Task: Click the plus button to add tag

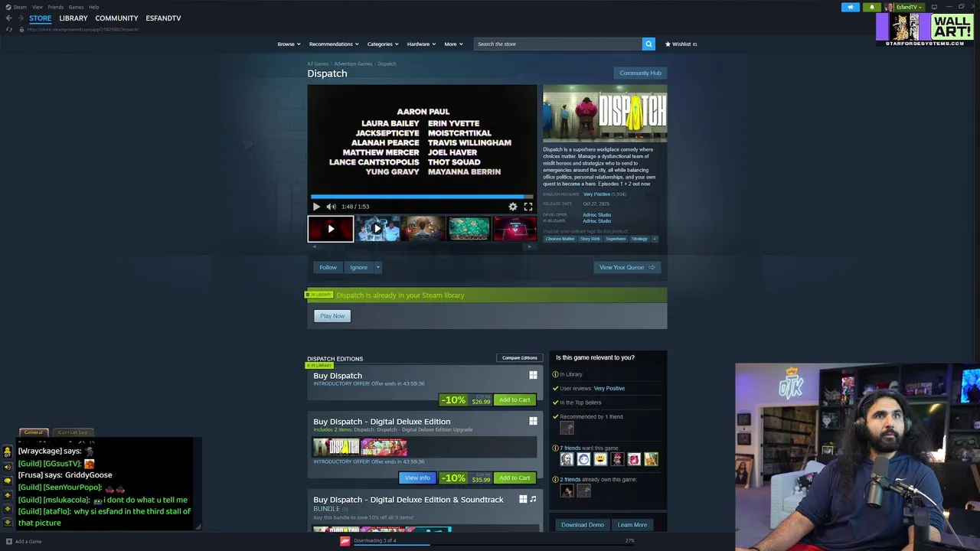Action: pos(655,239)
